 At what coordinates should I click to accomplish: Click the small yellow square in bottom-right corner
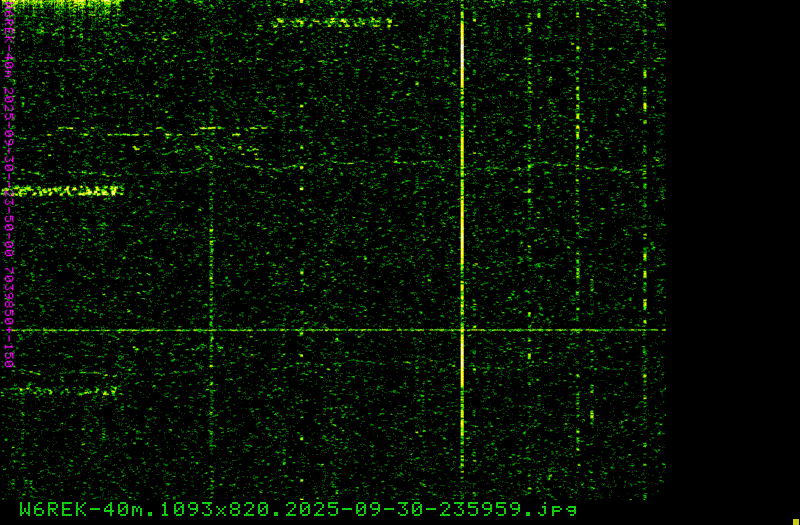click(795, 520)
